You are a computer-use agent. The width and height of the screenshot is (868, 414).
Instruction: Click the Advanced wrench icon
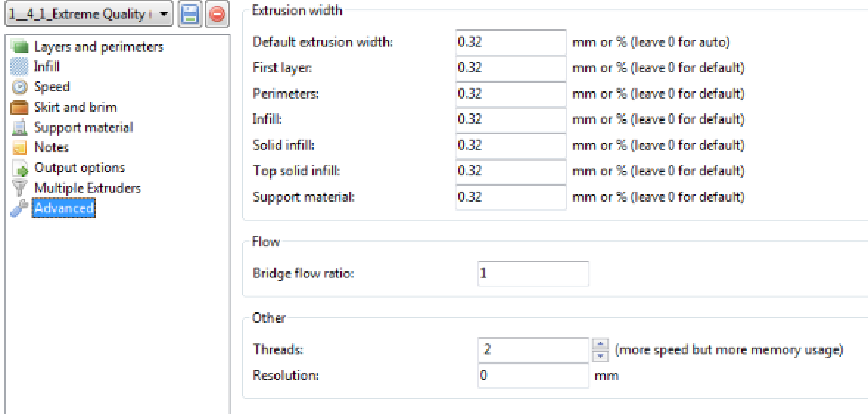pyautogui.click(x=20, y=208)
